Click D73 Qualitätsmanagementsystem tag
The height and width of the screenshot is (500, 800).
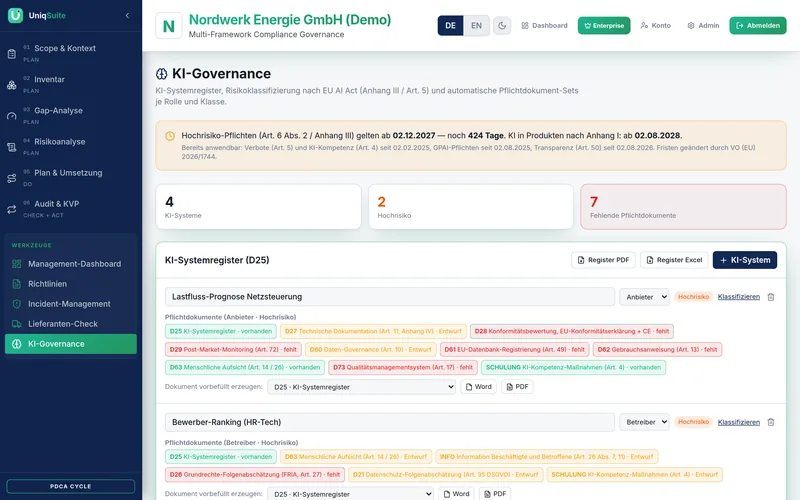pyautogui.click(x=403, y=367)
